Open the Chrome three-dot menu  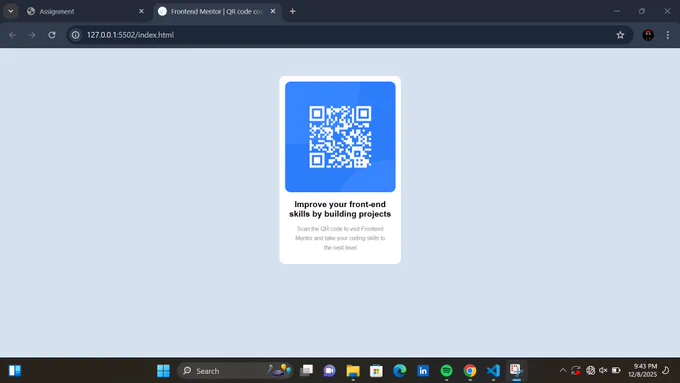(x=668, y=35)
